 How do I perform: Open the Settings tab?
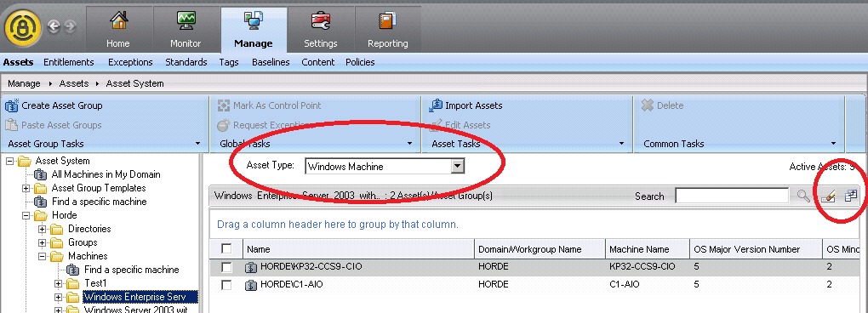tap(321, 30)
